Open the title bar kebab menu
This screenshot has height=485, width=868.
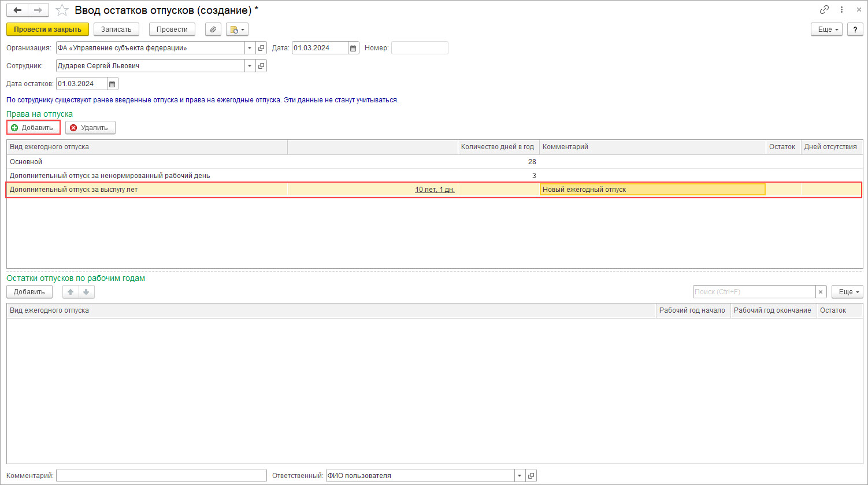point(842,10)
